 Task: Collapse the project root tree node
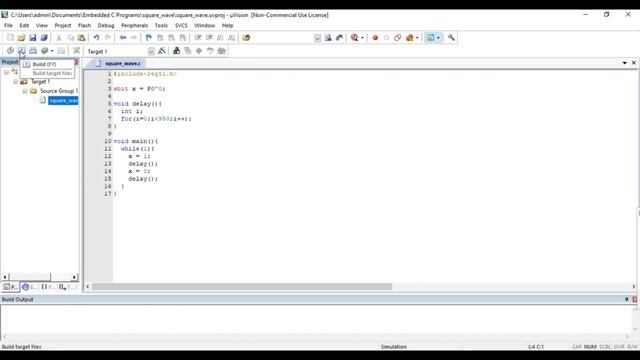[6, 72]
